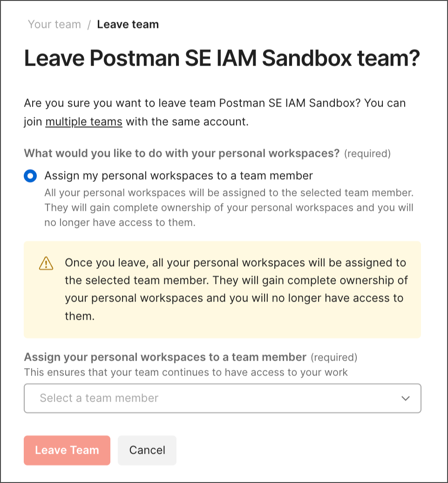Select the radio button for assigning workspaces
The width and height of the screenshot is (448, 483).
coord(30,176)
